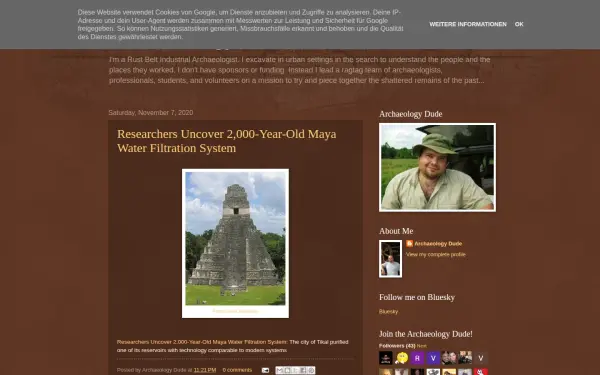Click the couple photo follower avatar
This screenshot has height=375, width=600.
point(449,358)
